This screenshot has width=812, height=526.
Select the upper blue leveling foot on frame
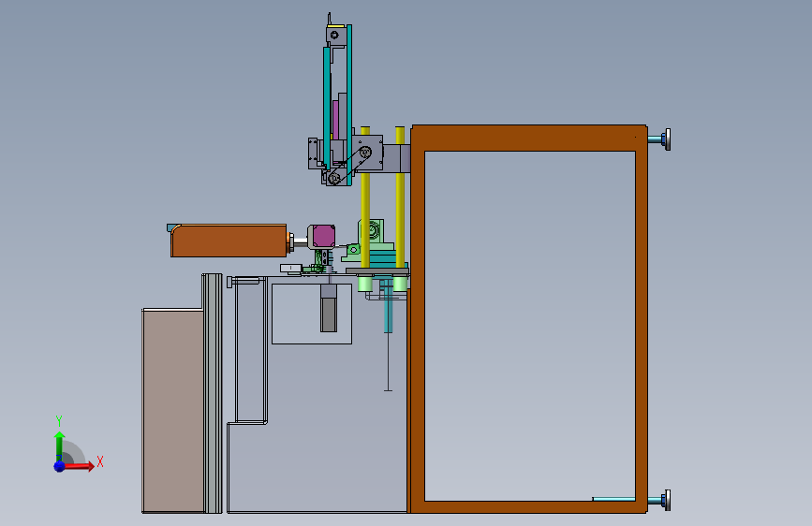pos(659,139)
